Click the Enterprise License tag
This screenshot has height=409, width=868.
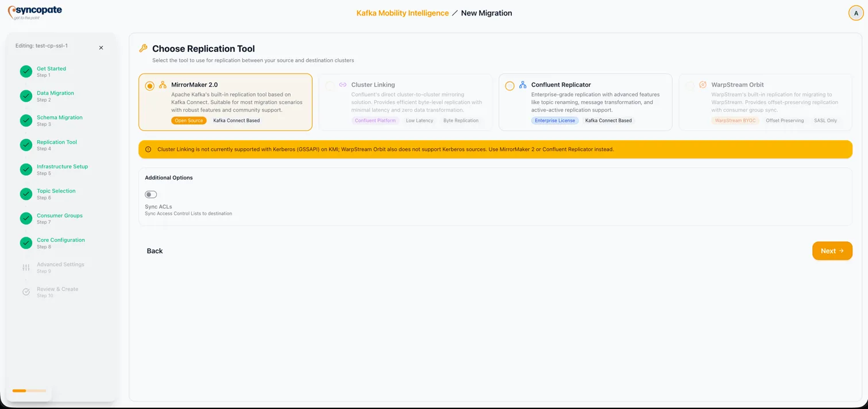[x=554, y=121]
